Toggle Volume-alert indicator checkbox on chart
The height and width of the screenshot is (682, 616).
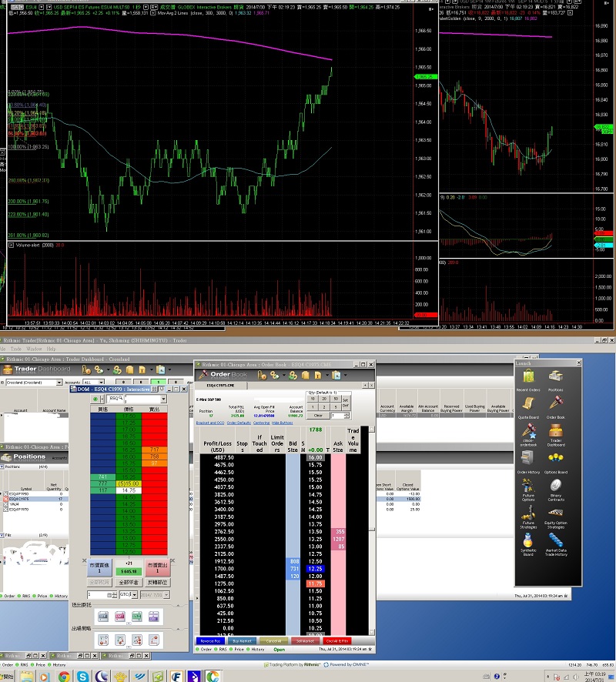(11, 246)
